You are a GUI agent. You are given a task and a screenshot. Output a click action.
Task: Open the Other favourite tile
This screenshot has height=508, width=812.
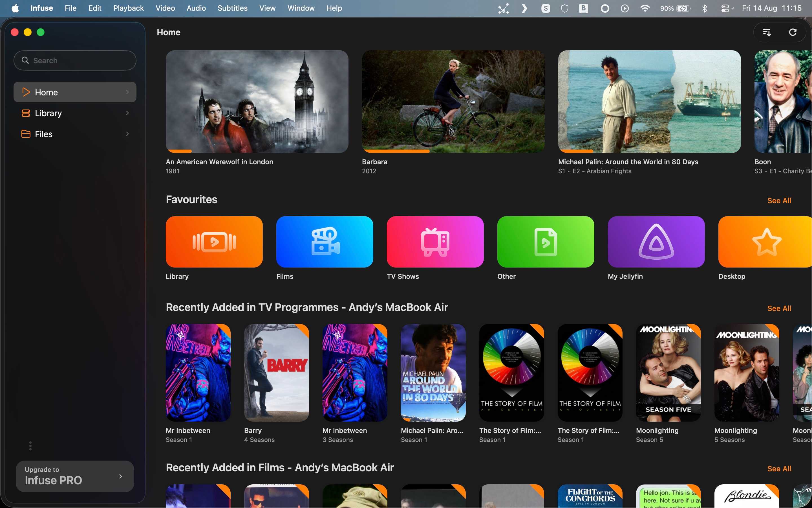tap(546, 242)
